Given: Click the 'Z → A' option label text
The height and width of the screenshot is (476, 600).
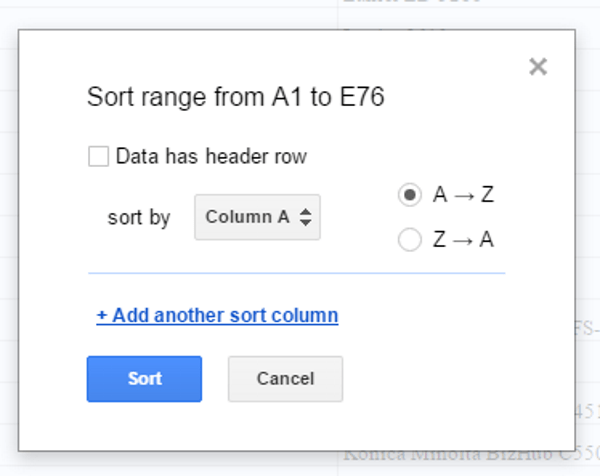Looking at the screenshot, I should click(463, 240).
